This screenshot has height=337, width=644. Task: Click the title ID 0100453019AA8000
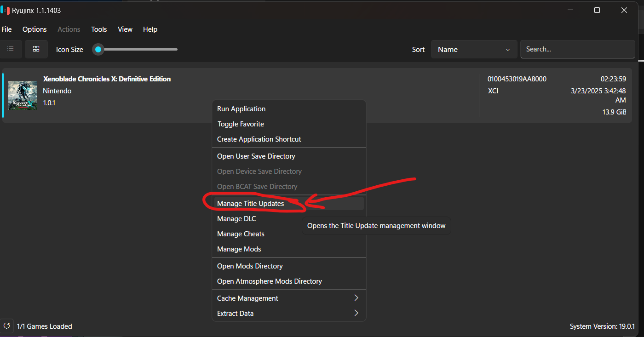tap(517, 79)
